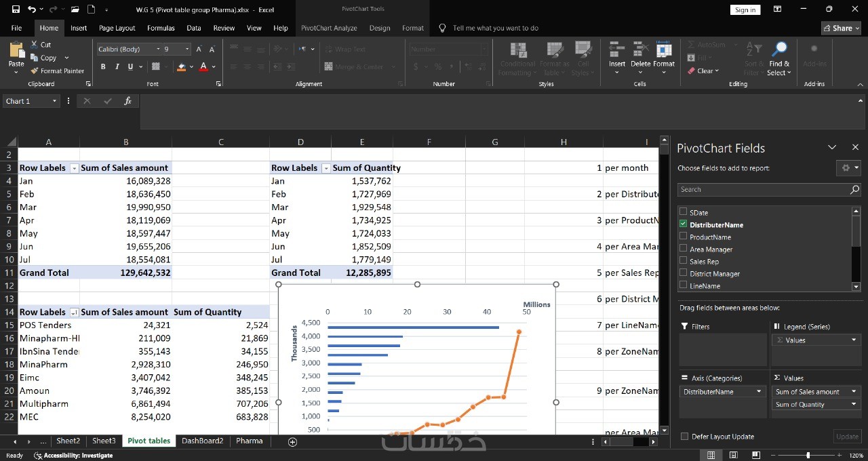Screen dimensions: 868x461
Task: Open Sum of Quantity field dropdown
Action: (853, 404)
